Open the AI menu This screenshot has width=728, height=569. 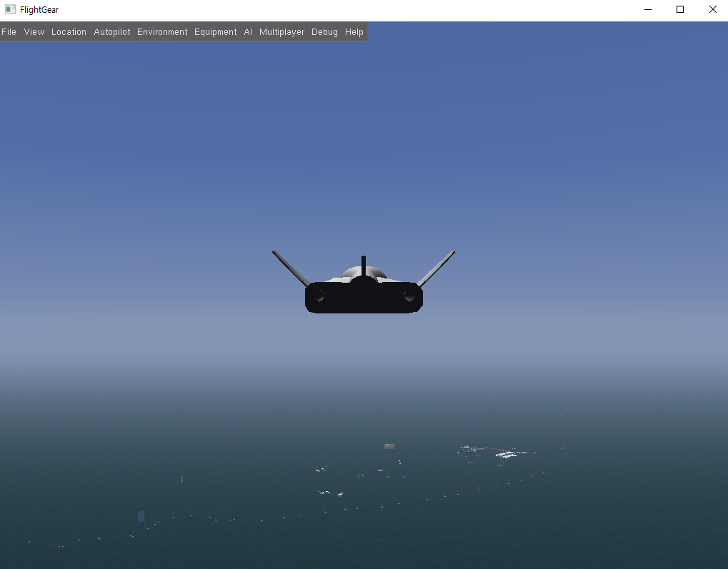248,32
